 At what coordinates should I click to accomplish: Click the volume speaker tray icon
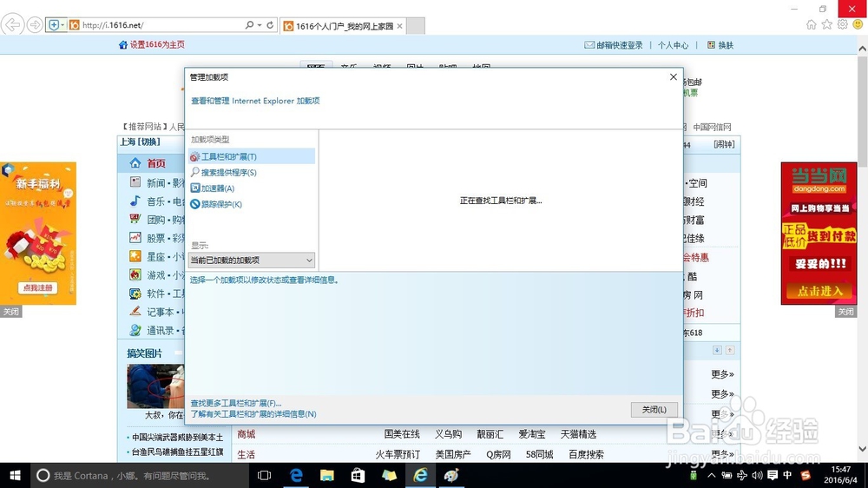click(x=757, y=475)
